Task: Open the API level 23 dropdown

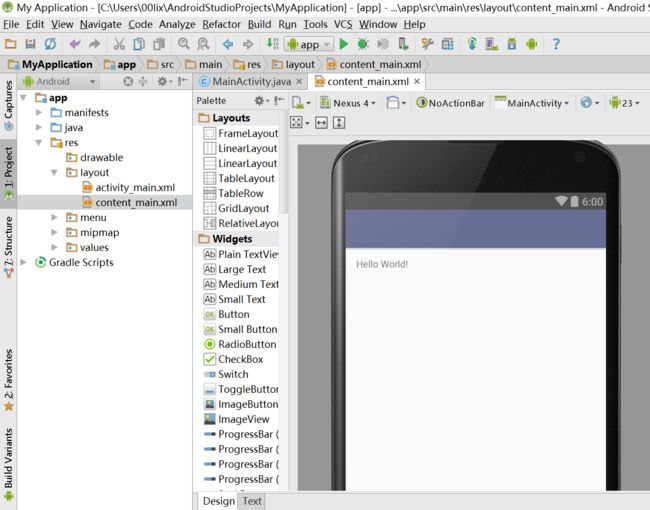Action: point(624,103)
